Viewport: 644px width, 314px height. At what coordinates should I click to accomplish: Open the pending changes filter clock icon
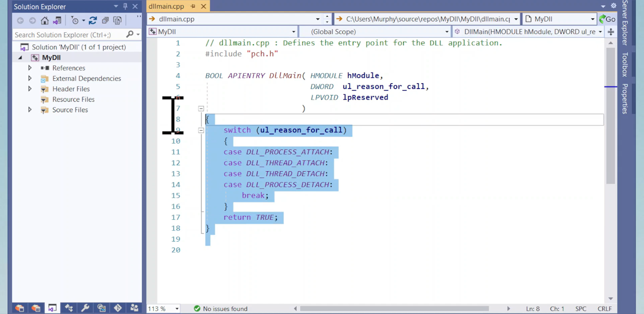(x=75, y=20)
